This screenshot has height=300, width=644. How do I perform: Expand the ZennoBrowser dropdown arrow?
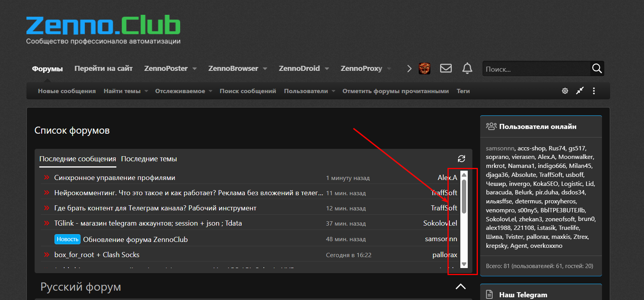[265, 69]
